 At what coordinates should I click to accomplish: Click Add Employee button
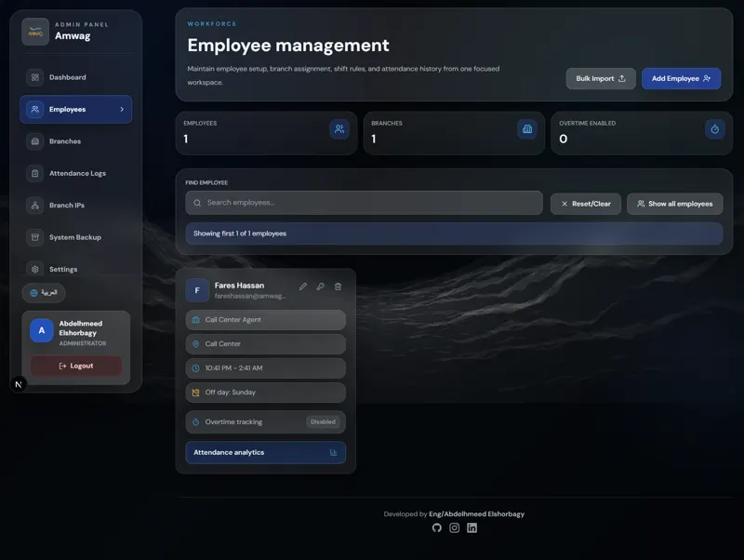tap(681, 79)
